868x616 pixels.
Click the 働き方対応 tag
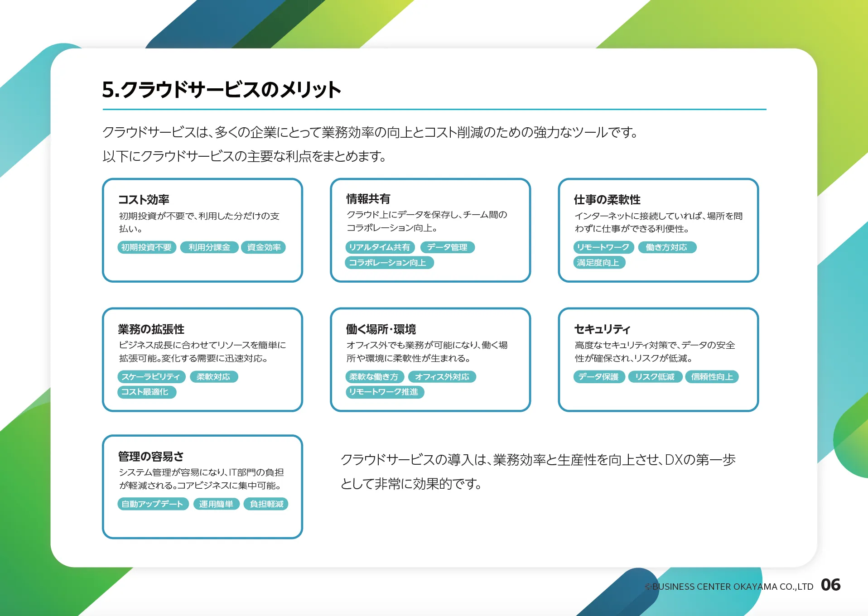pyautogui.click(x=667, y=247)
